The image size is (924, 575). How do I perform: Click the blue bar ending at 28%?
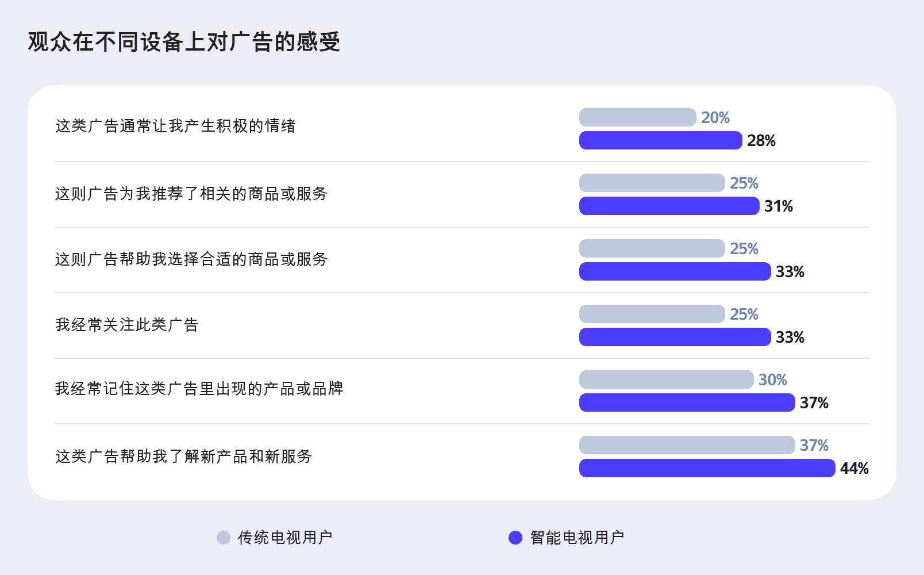pos(660,140)
